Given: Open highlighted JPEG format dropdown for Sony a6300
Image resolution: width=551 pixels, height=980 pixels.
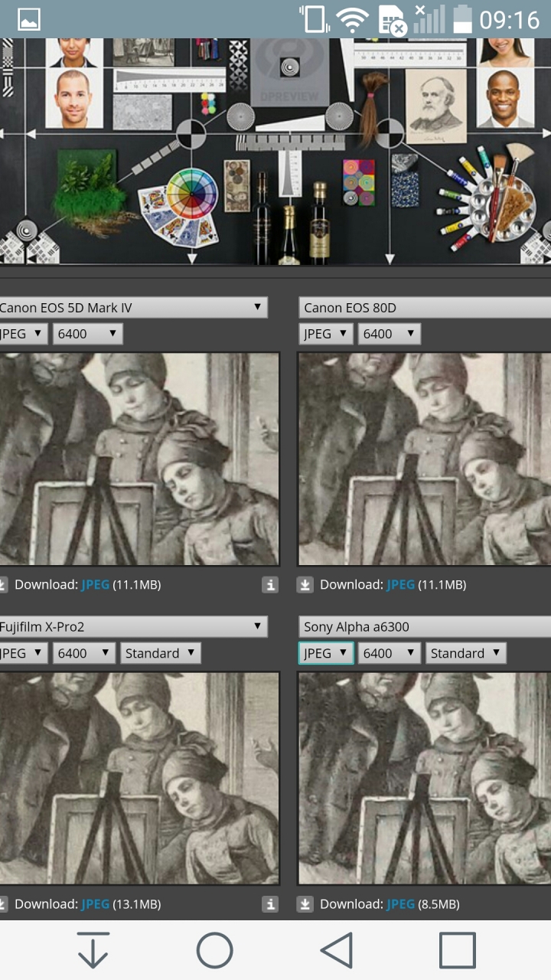Looking at the screenshot, I should (325, 653).
